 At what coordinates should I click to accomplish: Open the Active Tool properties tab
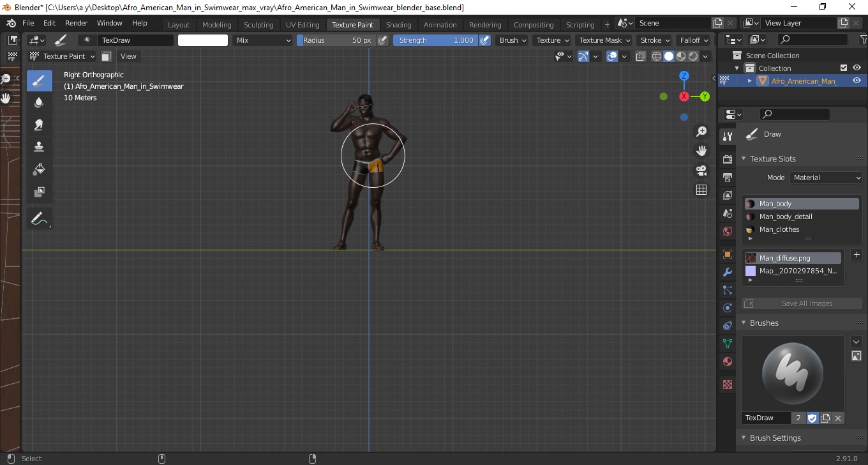click(727, 137)
